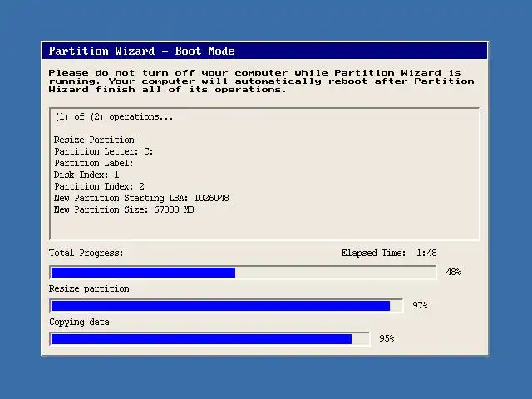Screen dimensions: 532x399
Task: Select the 'New Partition Size: 67080 MB' line
Action: tap(124, 209)
